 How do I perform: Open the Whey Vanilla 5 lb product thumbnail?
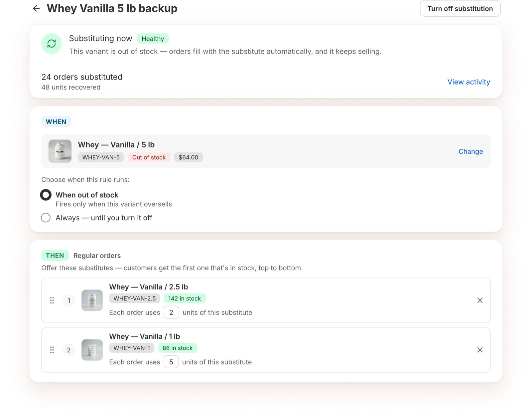(60, 151)
